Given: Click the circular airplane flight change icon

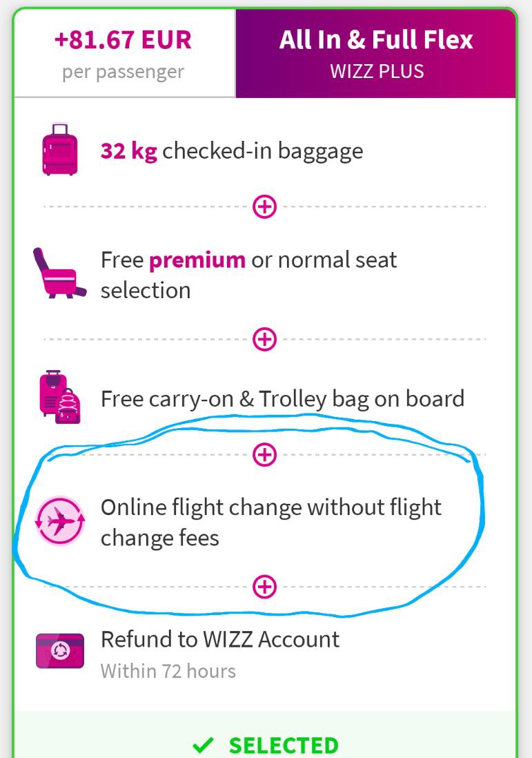Looking at the screenshot, I should [x=60, y=521].
